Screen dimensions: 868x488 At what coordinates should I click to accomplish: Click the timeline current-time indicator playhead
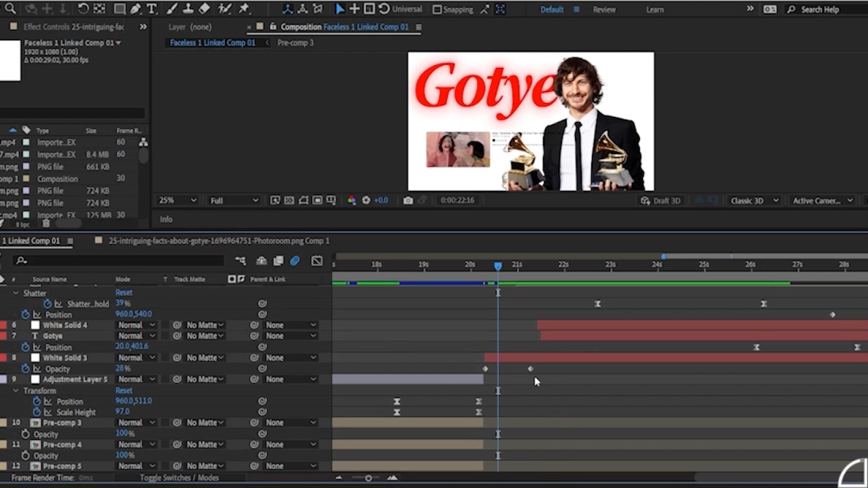(x=498, y=266)
